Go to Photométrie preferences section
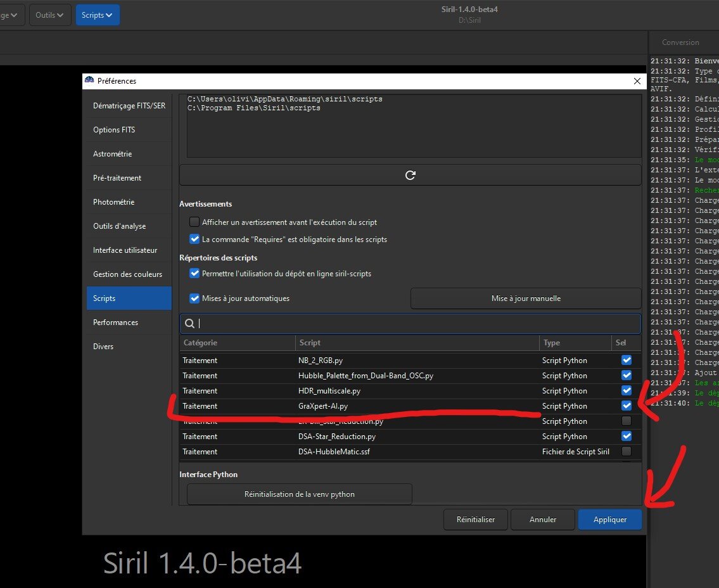Image resolution: width=719 pixels, height=588 pixels. click(129, 202)
